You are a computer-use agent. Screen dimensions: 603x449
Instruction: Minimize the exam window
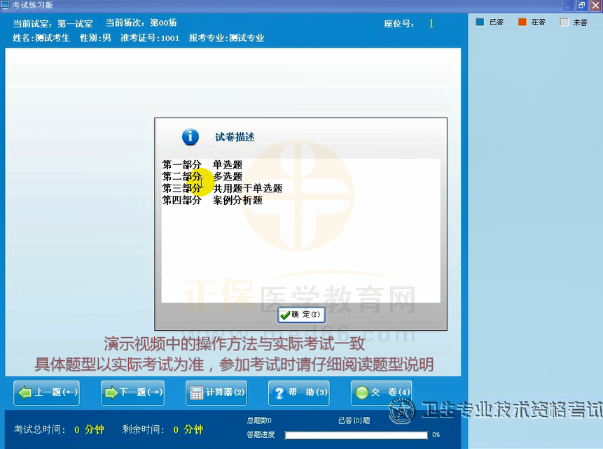(x=567, y=5)
